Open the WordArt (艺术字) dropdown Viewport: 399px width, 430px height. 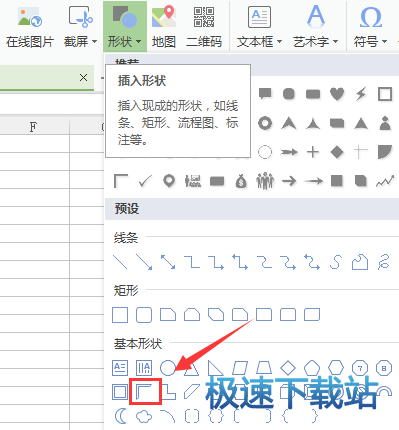tap(315, 27)
